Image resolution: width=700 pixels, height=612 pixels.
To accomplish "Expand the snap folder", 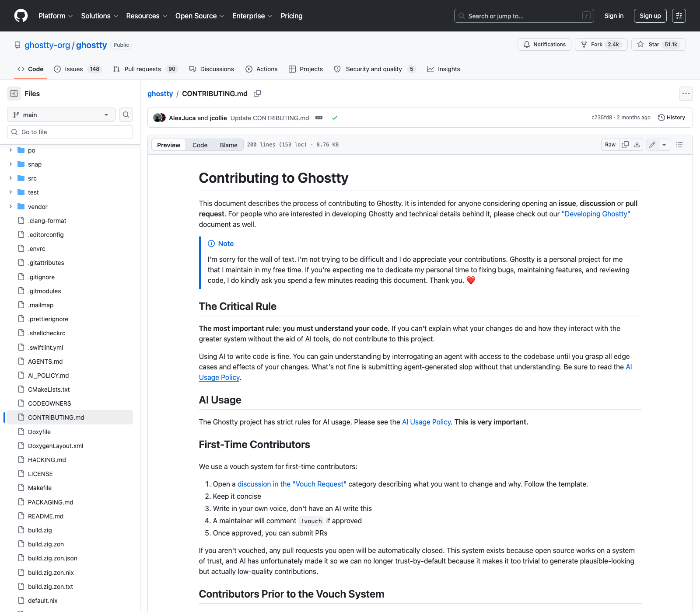I will point(10,164).
